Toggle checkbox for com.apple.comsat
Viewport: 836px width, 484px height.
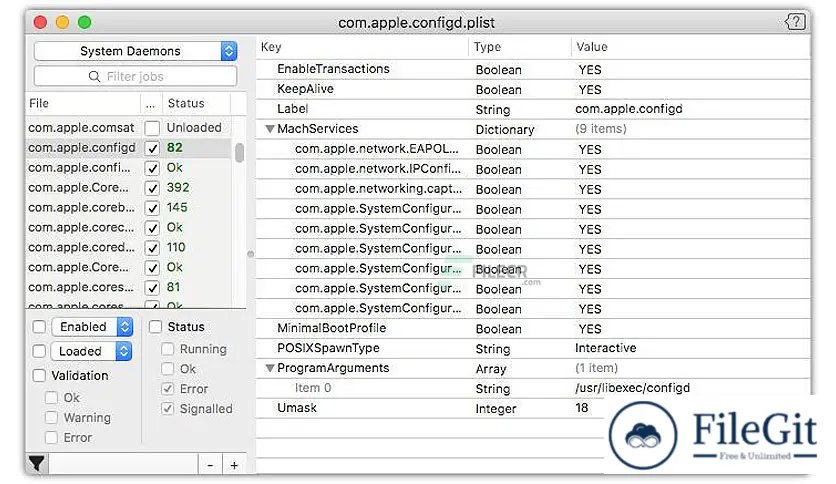pyautogui.click(x=152, y=128)
